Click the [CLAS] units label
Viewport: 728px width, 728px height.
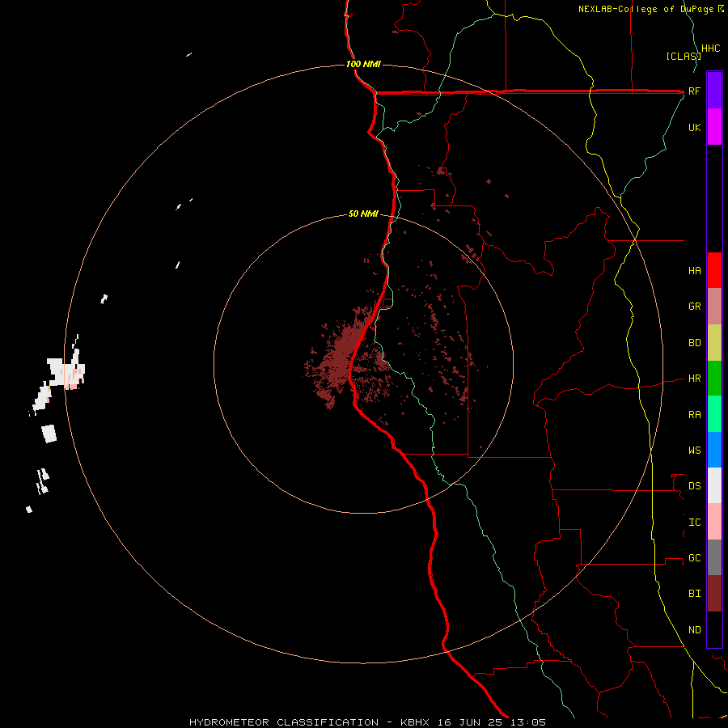683,56
